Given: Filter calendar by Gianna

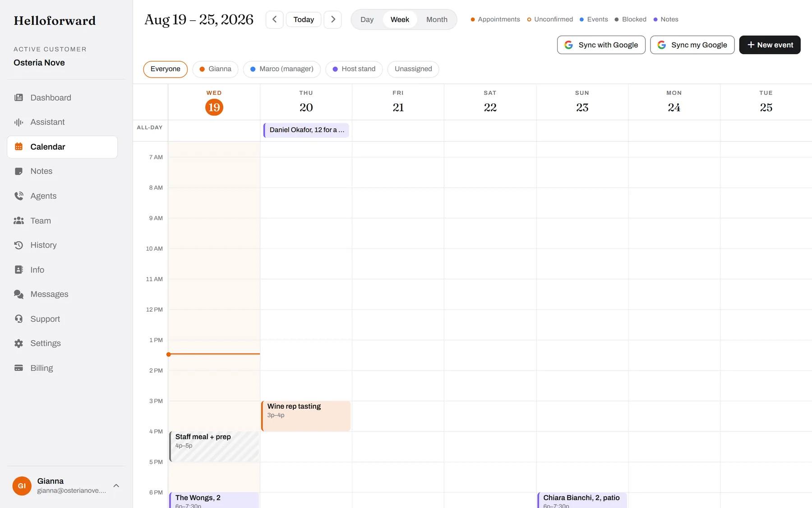Looking at the screenshot, I should click(215, 69).
